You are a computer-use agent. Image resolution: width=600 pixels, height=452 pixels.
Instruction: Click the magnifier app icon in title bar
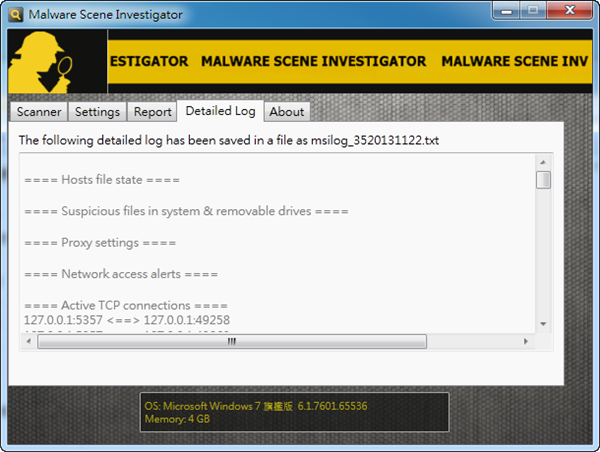click(x=15, y=15)
